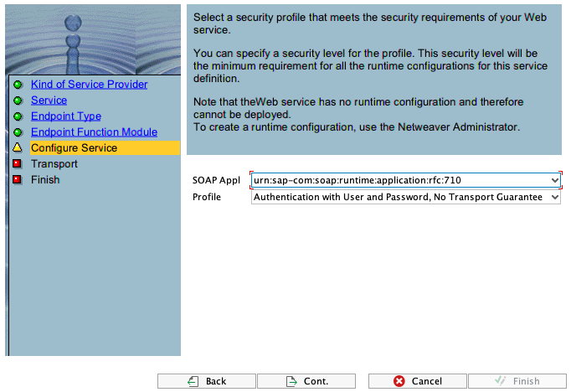
Task: Select the Transport step label
Action: tap(54, 164)
